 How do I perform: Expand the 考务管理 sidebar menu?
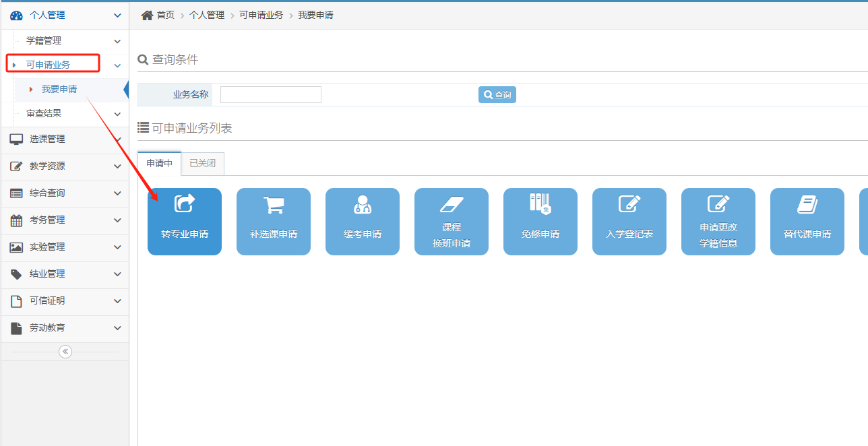click(64, 220)
